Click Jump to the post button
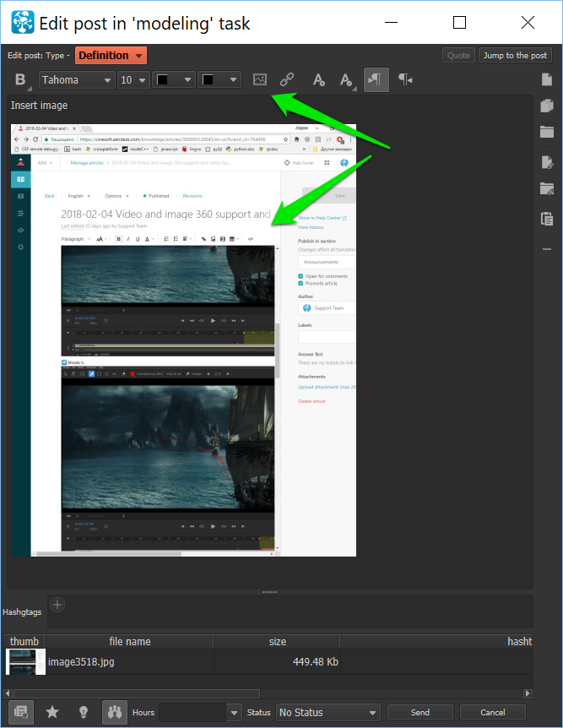 pyautogui.click(x=515, y=55)
